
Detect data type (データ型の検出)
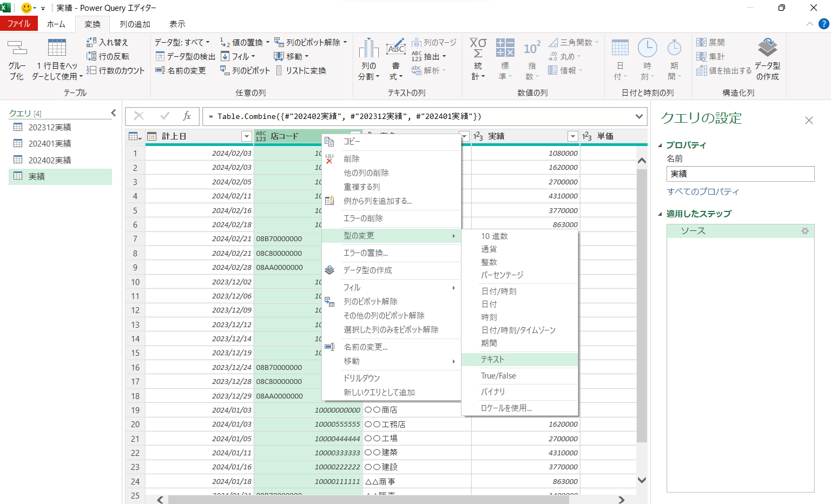tap(185, 56)
